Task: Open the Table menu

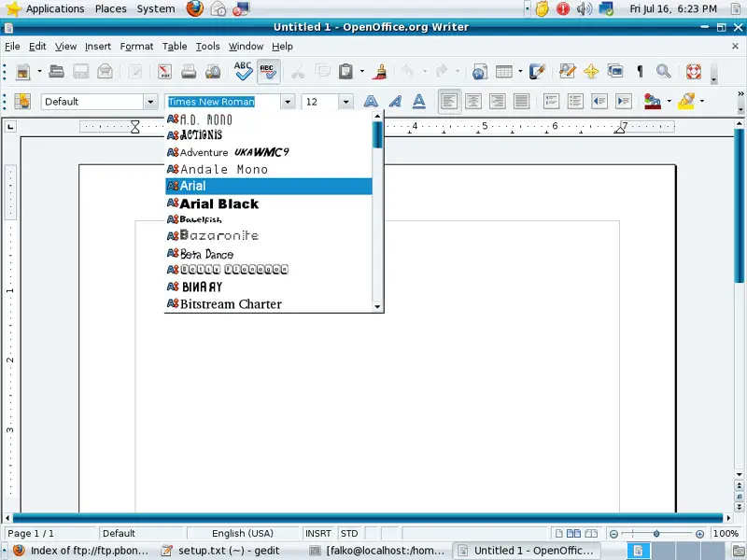Action: 175,46
